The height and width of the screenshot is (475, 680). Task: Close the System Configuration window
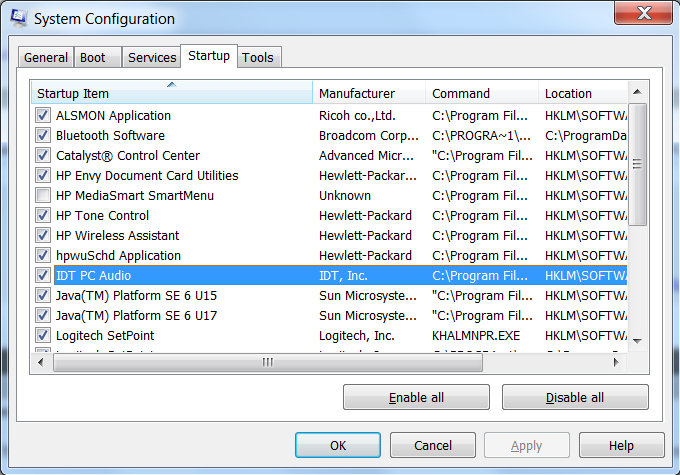click(643, 13)
